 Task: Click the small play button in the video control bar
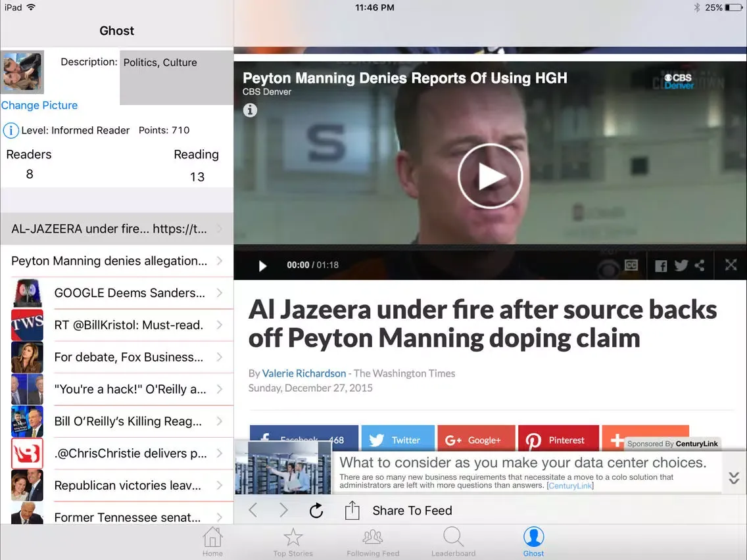click(x=262, y=266)
